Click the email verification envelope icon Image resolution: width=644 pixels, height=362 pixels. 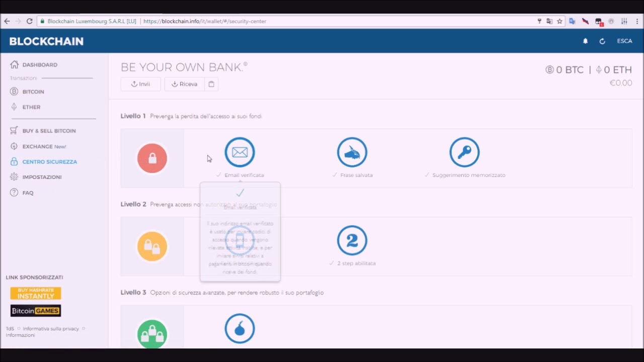[x=239, y=152]
